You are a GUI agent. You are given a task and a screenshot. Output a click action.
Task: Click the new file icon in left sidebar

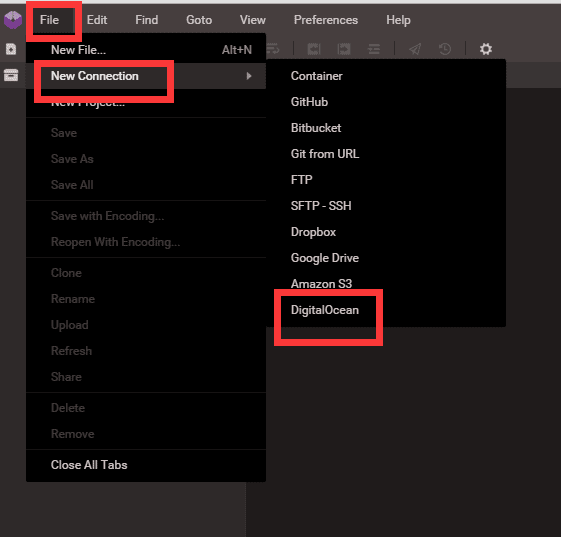coord(11,49)
